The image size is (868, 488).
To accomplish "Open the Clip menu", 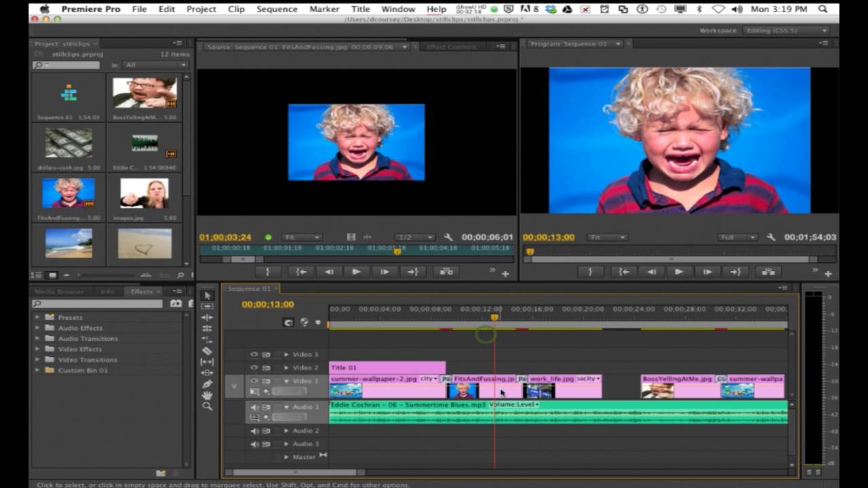I will 236,9.
